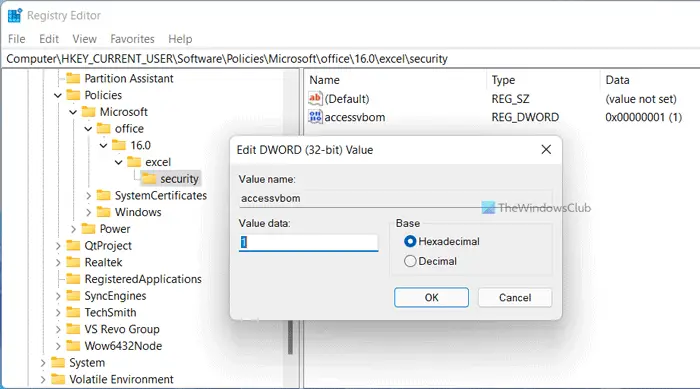Collapse the Policies tree node
Image resolution: width=700 pixels, height=389 pixels.
tap(58, 95)
